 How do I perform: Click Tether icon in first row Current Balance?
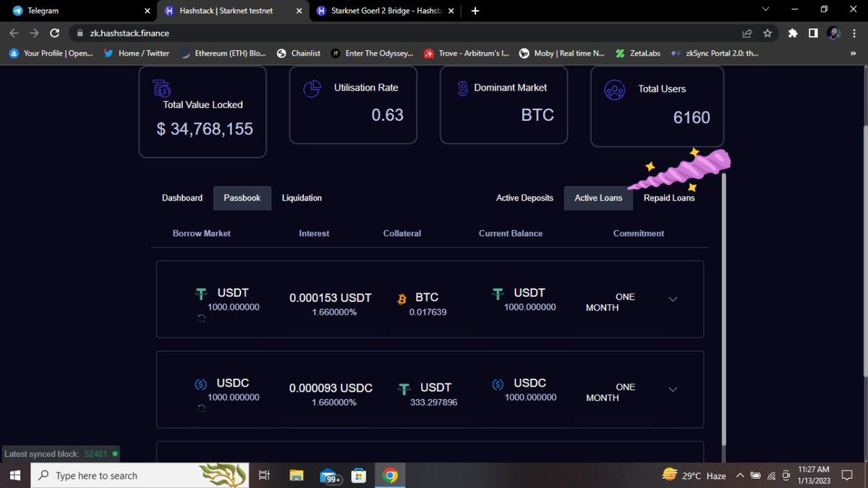498,294
